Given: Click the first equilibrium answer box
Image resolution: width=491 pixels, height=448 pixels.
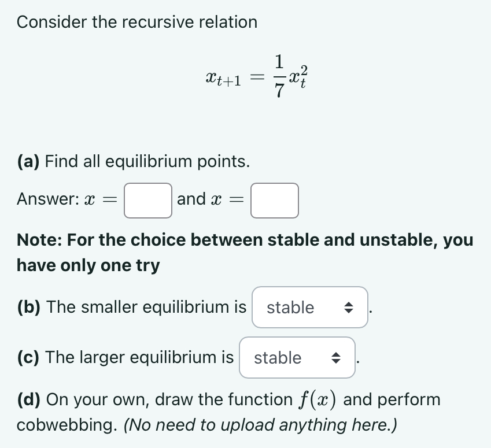Looking at the screenshot, I should point(148,201).
